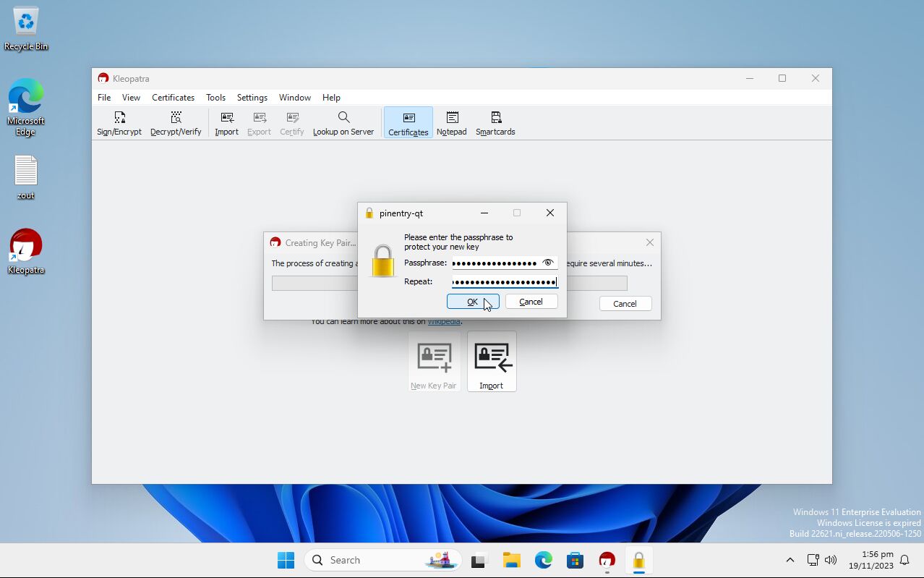
Task: Confirm passphrase with OK button
Action: pyautogui.click(x=473, y=302)
